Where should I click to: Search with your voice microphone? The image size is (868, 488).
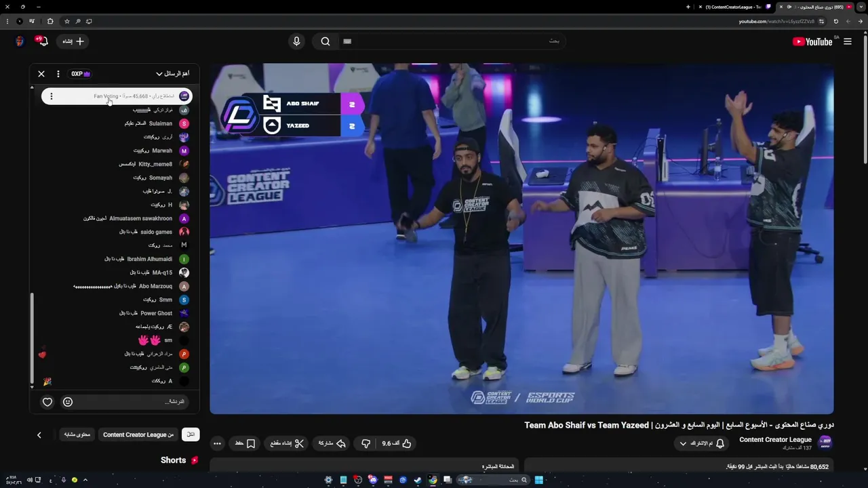coord(296,41)
